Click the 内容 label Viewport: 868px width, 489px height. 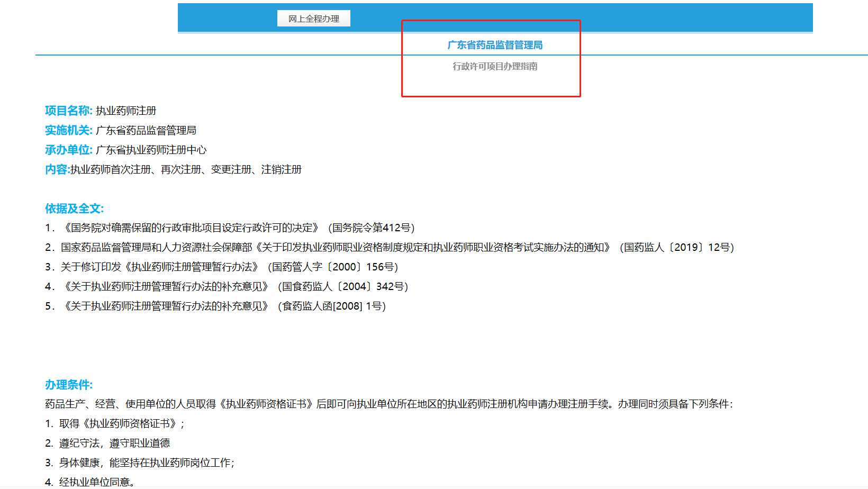point(57,169)
